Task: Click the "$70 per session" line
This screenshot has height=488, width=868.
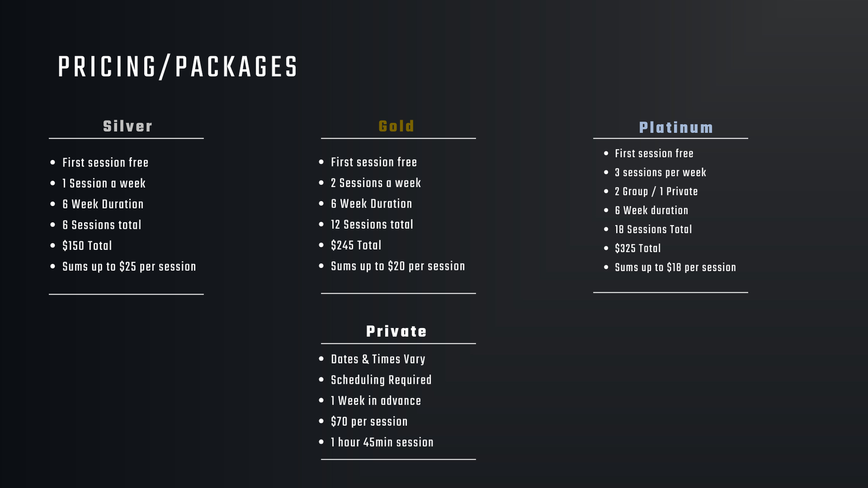Action: (369, 421)
